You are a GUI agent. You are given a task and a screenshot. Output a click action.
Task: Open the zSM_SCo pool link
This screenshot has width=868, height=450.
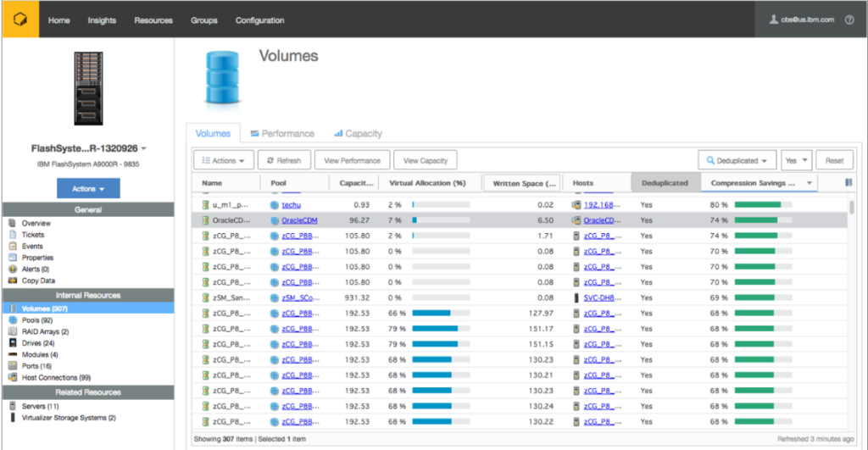pos(298,297)
